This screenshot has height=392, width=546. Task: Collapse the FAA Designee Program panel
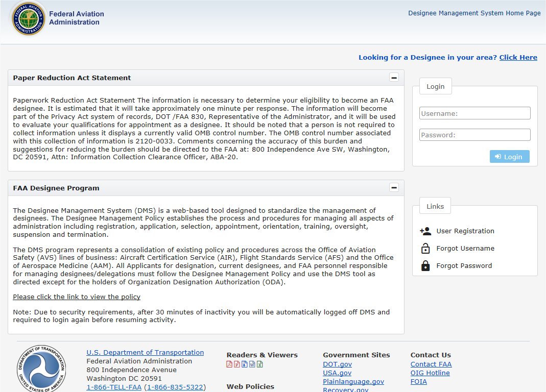(x=394, y=188)
